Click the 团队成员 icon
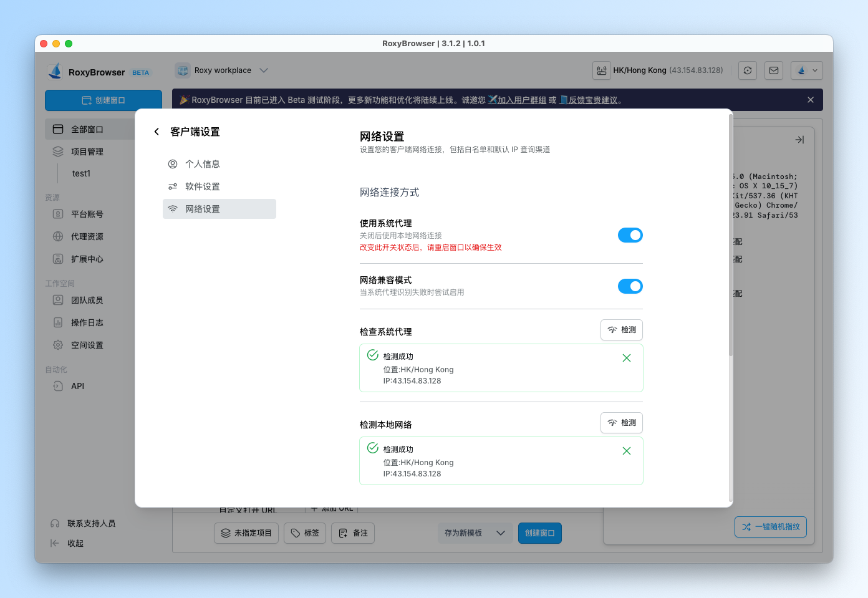Image resolution: width=868 pixels, height=598 pixels. point(58,300)
